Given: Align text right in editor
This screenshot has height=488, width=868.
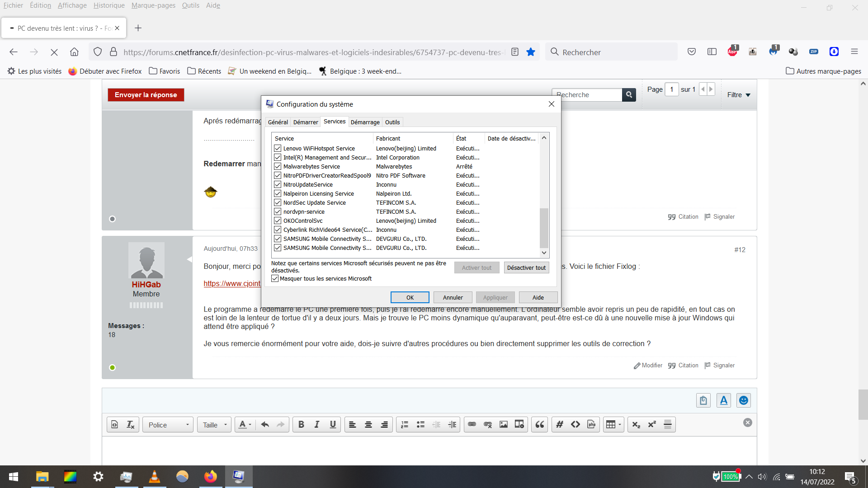Looking at the screenshot, I should (384, 425).
